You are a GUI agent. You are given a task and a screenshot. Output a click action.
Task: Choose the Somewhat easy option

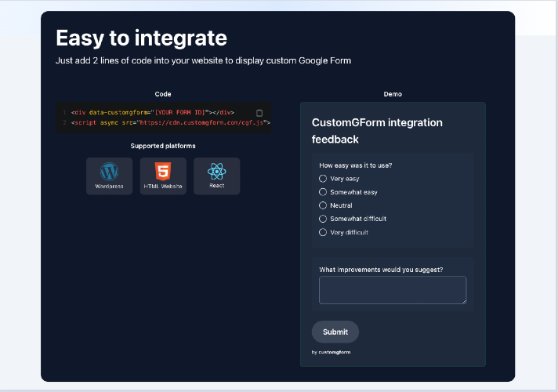coord(323,192)
